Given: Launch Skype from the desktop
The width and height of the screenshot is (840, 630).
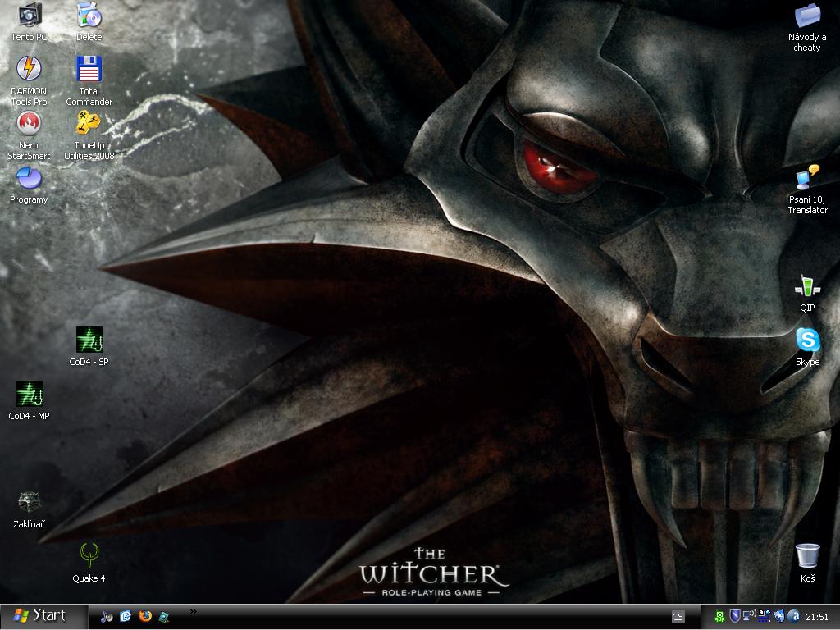Looking at the screenshot, I should point(807,347).
